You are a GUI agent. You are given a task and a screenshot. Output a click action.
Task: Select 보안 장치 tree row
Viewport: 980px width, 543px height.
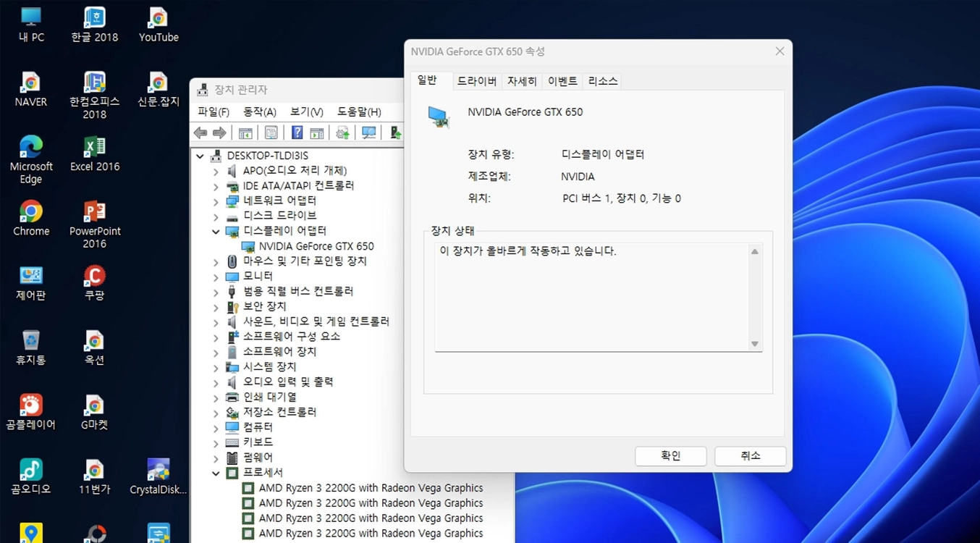pyautogui.click(x=264, y=307)
